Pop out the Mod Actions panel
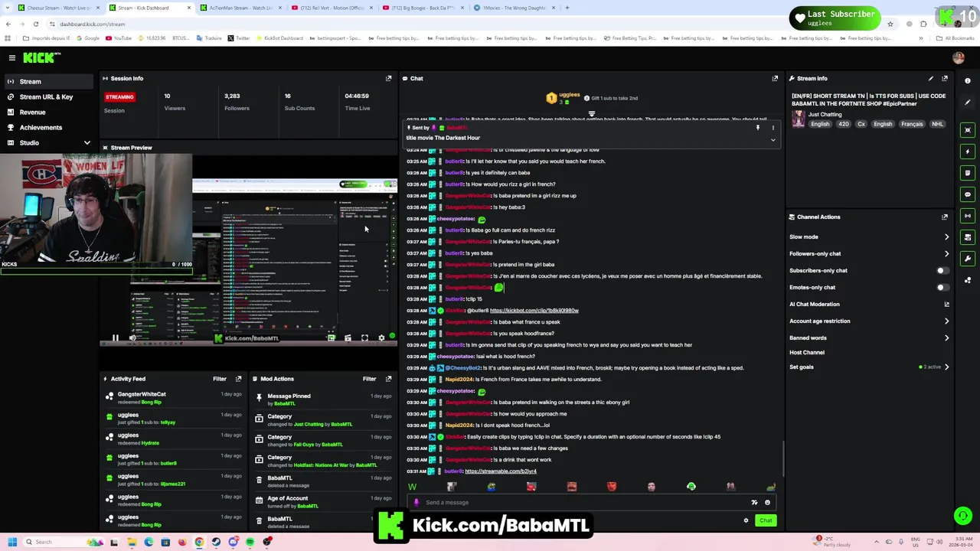 pos(388,379)
